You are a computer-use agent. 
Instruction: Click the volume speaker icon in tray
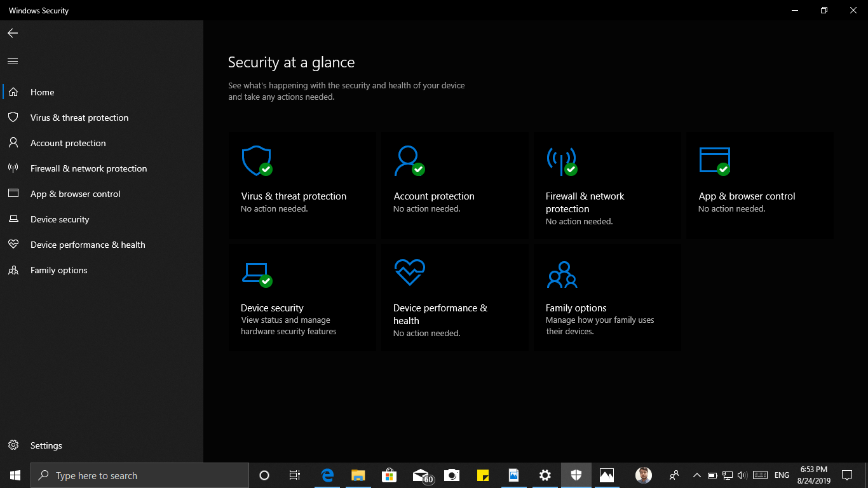click(x=743, y=475)
